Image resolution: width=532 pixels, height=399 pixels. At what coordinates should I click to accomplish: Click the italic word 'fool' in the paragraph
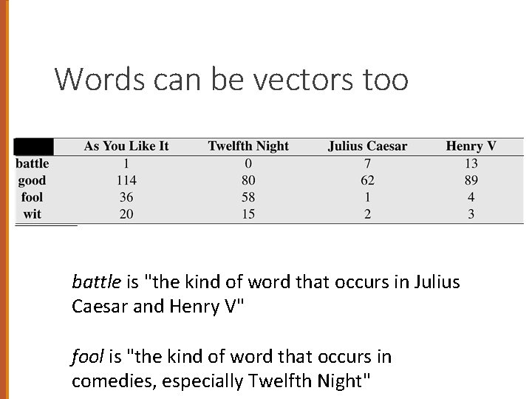87,357
